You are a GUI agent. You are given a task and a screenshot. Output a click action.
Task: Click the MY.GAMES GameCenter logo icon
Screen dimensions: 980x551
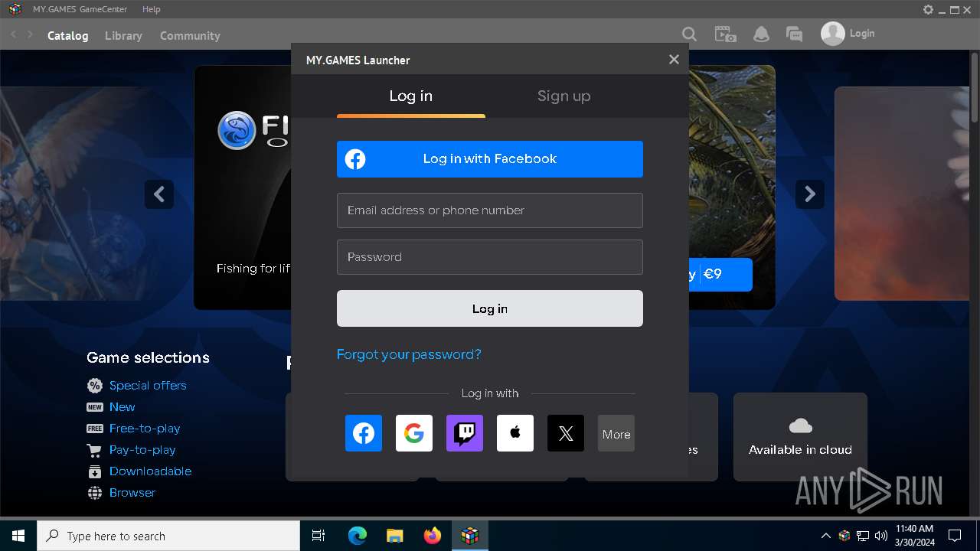click(x=15, y=9)
